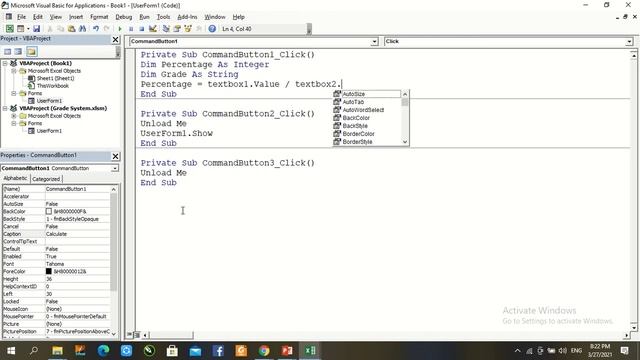Close the Properties - CommandButton1 panel

[116, 156]
